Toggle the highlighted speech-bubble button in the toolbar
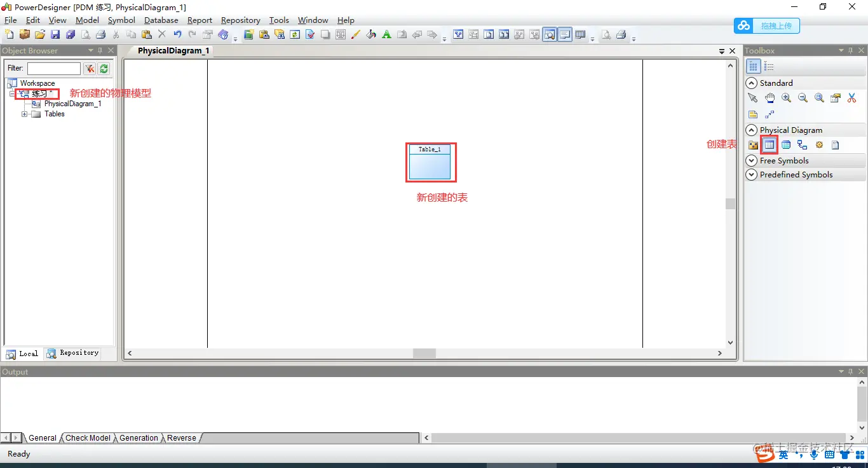The height and width of the screenshot is (468, 868). [565, 34]
